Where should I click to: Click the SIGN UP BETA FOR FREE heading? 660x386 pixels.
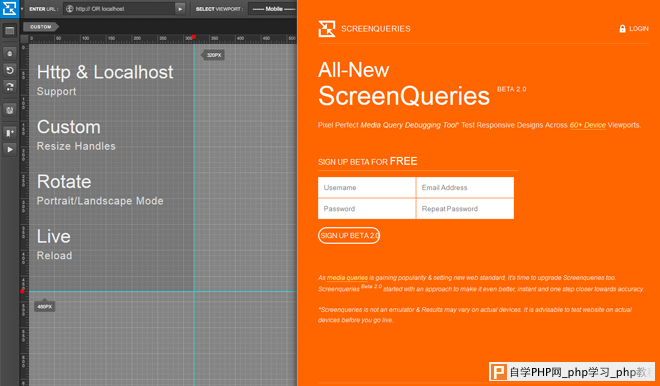(367, 161)
